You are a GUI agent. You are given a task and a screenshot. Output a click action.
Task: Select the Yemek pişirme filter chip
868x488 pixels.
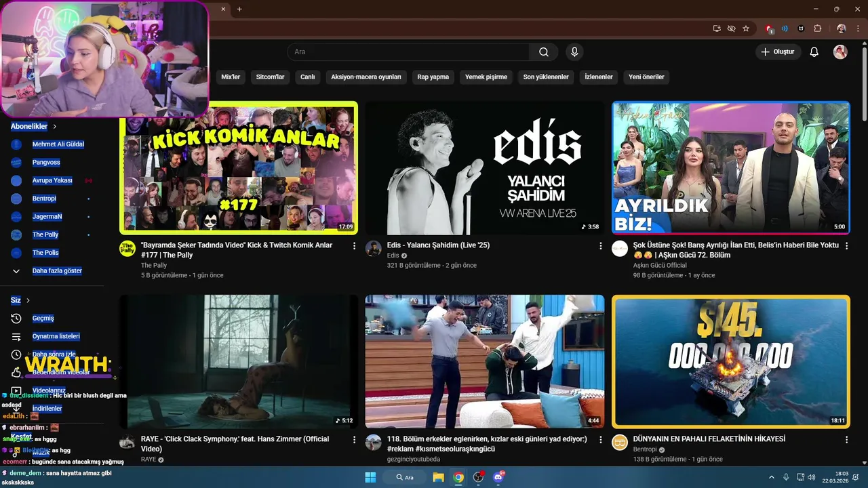point(486,77)
